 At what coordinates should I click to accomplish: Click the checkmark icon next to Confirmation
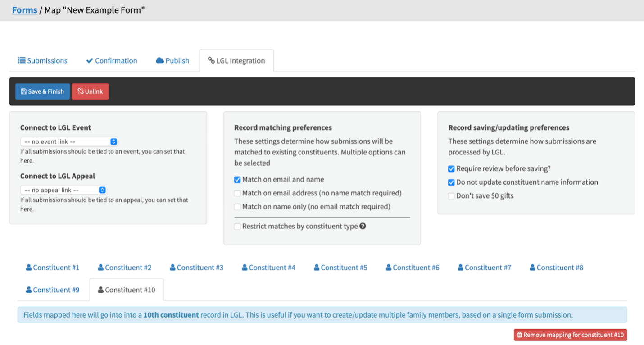90,60
